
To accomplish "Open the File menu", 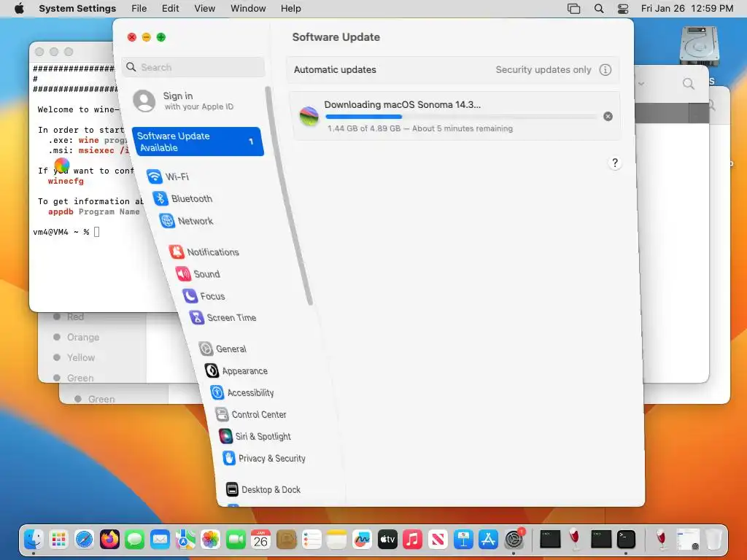I will (139, 9).
